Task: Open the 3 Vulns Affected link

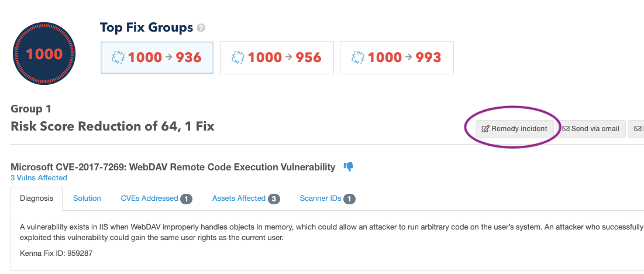Action: pyautogui.click(x=39, y=178)
